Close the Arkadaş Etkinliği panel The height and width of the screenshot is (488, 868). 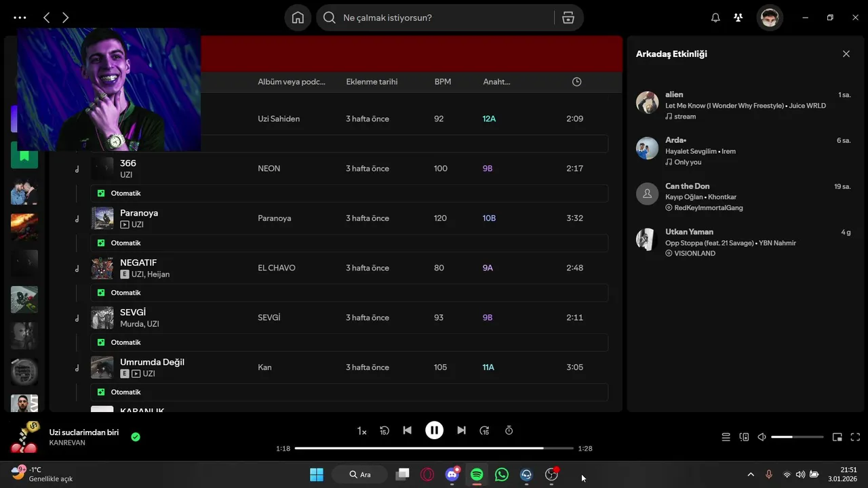click(x=846, y=54)
